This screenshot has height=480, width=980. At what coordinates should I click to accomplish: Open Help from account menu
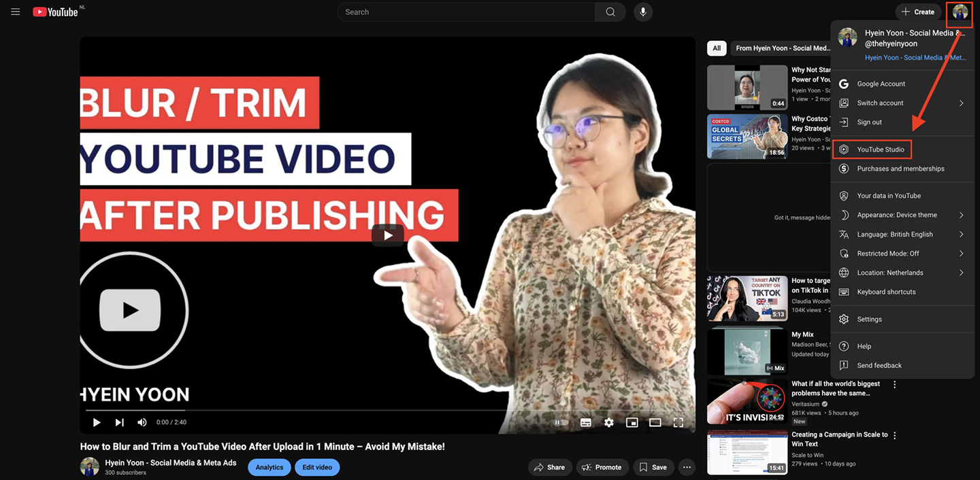(902, 346)
